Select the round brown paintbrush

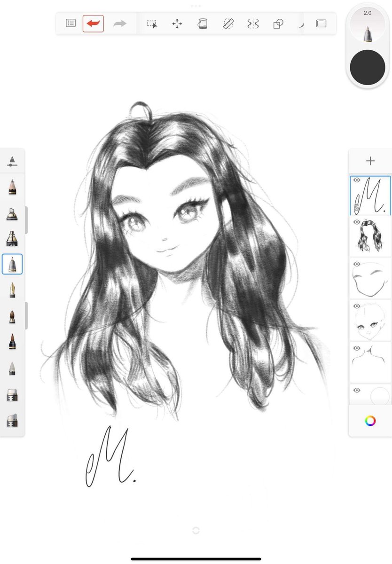pos(12,316)
